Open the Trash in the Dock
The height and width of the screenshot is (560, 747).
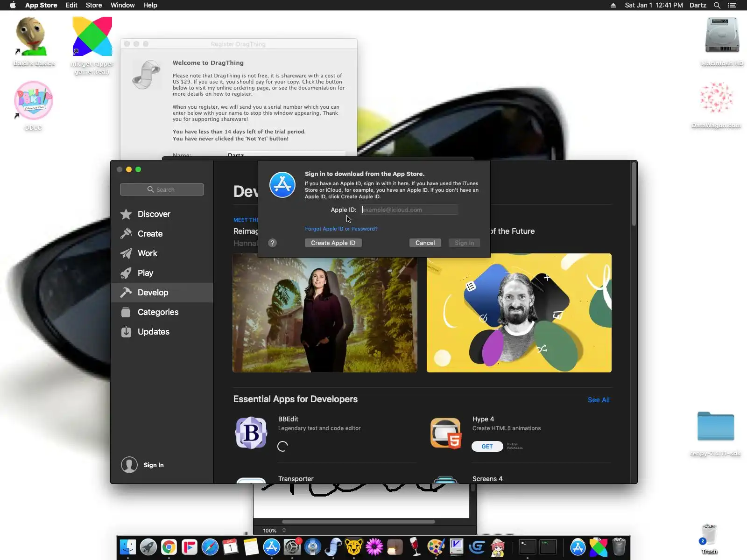point(619,547)
